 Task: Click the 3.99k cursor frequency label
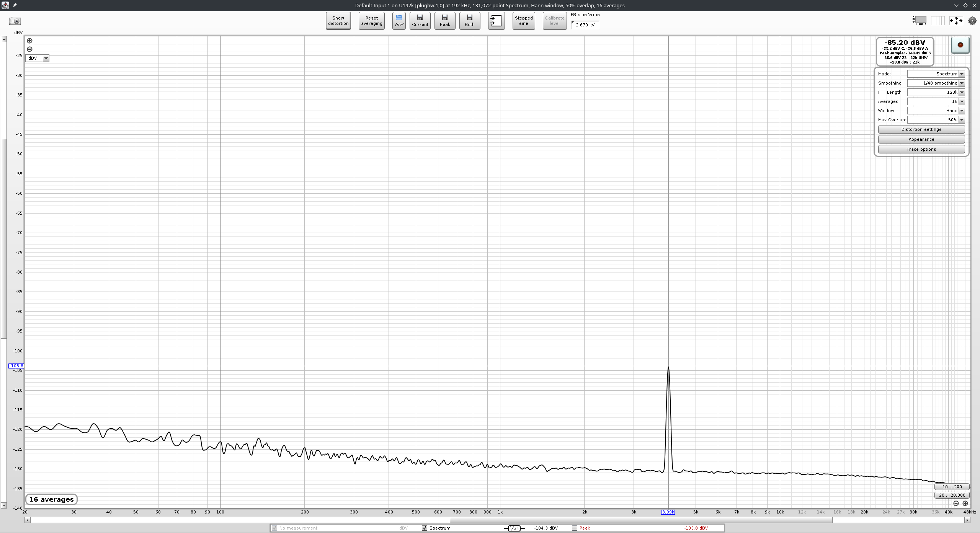coord(668,512)
